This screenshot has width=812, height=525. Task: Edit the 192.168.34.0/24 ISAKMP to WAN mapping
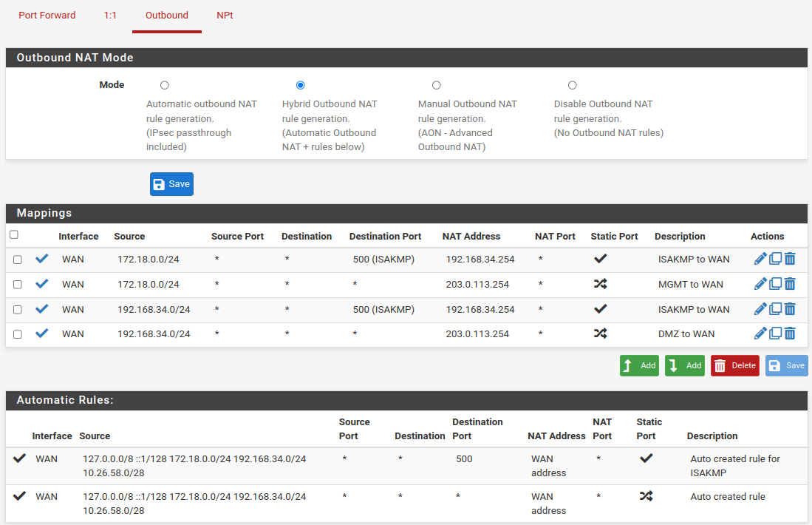(x=760, y=309)
